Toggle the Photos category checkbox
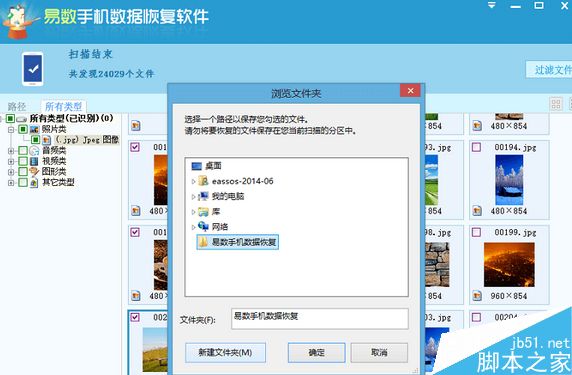 coord(23,129)
